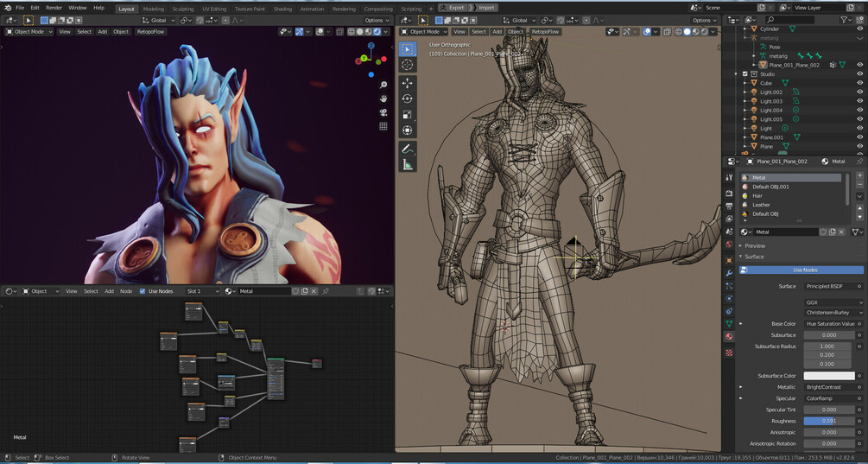Switch to Shading workspace tab
The width and height of the screenshot is (868, 464).
pos(282,9)
